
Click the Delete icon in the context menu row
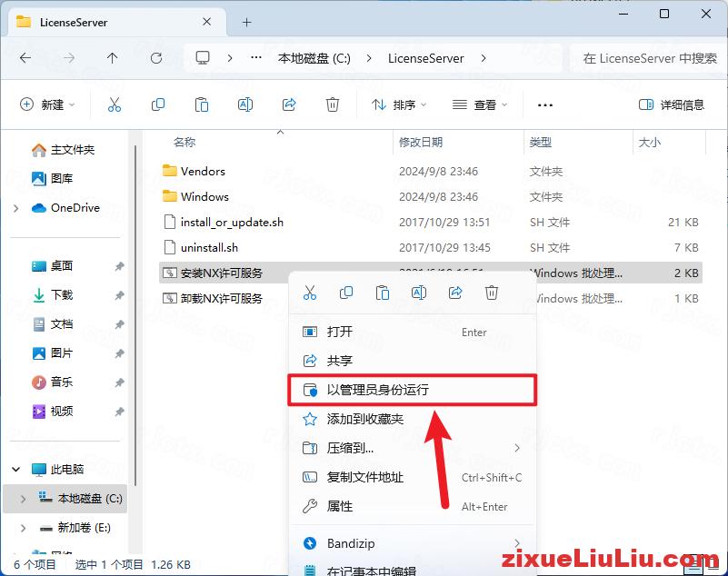492,293
